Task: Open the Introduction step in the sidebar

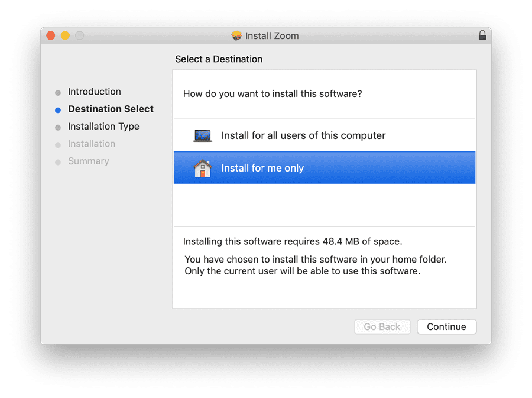Action: point(95,92)
